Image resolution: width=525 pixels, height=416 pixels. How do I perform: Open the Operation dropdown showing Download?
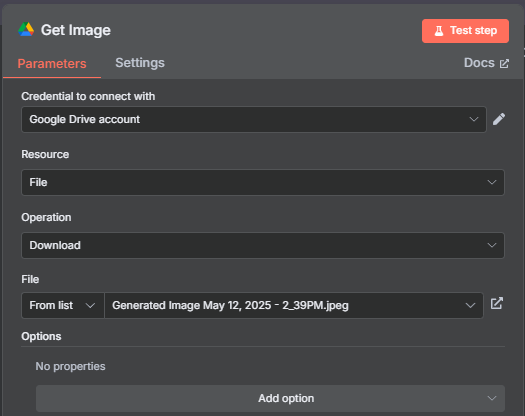(x=263, y=245)
